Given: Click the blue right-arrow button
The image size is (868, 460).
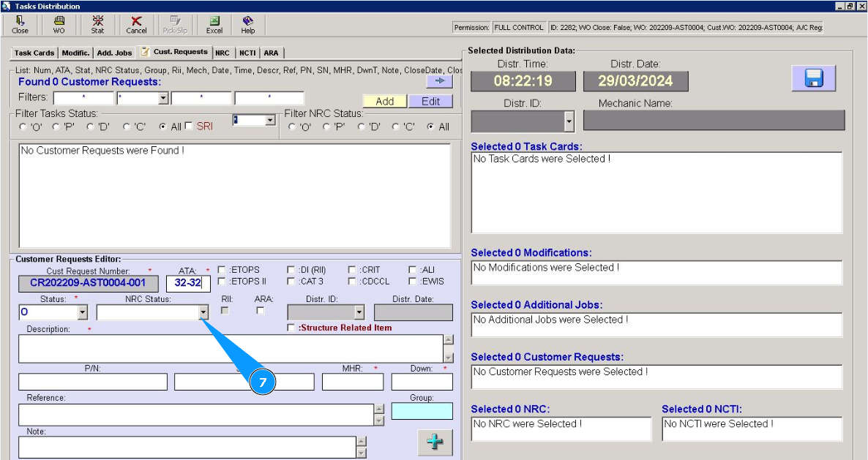Looking at the screenshot, I should point(440,80).
